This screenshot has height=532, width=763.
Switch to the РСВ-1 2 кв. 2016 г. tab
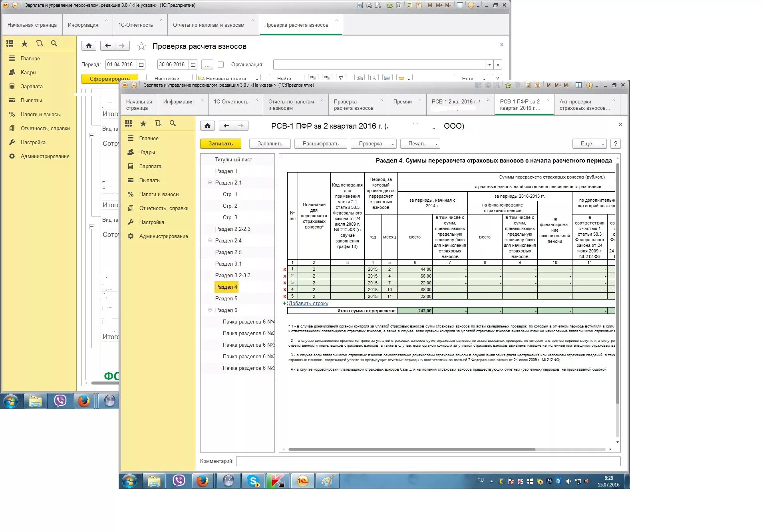click(x=456, y=102)
